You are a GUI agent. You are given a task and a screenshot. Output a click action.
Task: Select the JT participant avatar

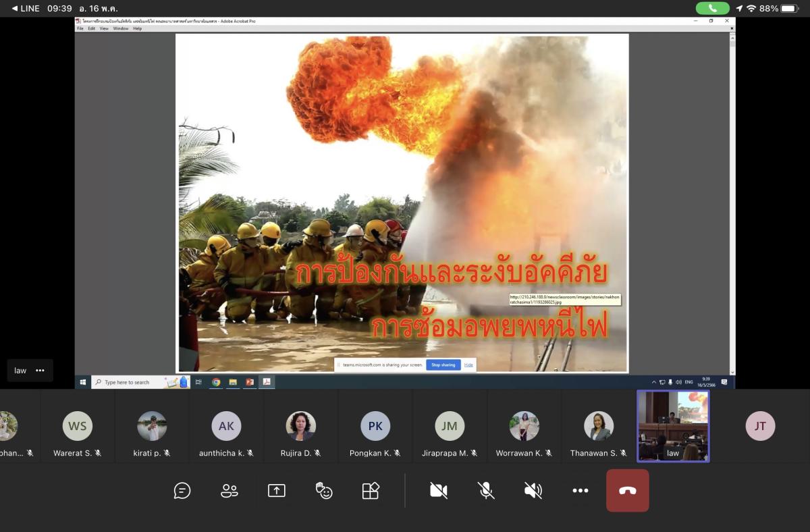point(760,426)
